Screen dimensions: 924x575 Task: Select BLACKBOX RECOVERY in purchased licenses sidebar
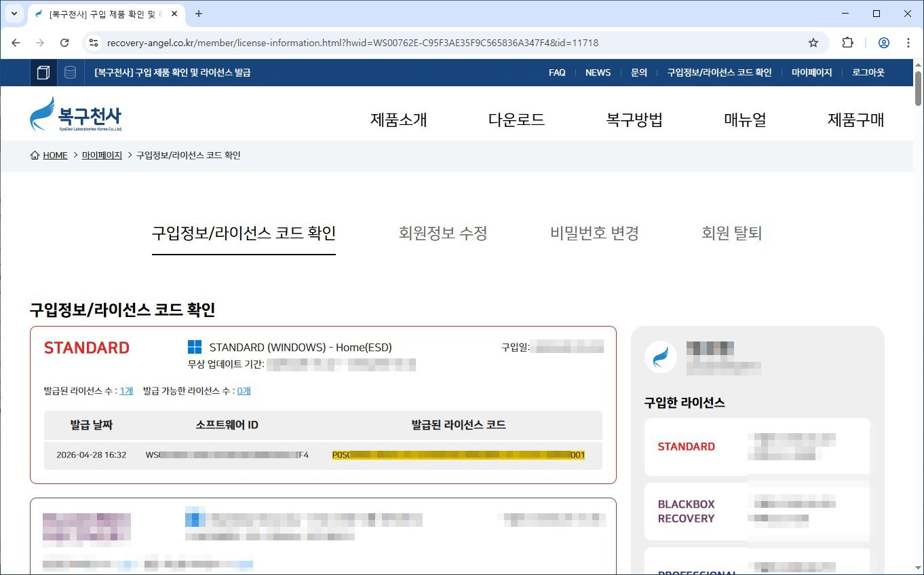(686, 511)
